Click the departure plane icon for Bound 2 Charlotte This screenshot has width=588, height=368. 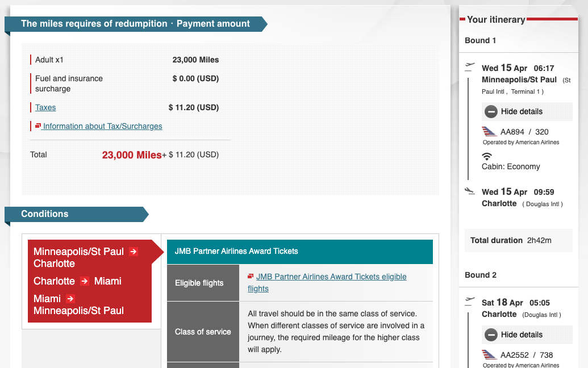(x=469, y=299)
